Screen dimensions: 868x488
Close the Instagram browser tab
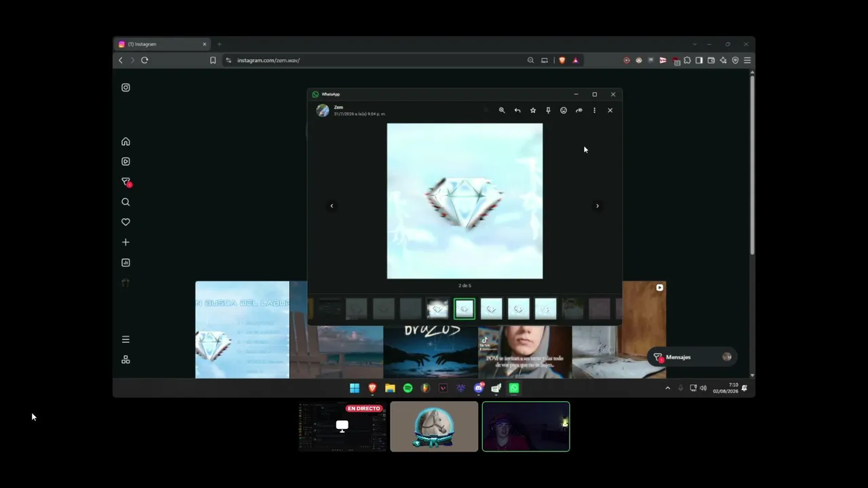(204, 44)
